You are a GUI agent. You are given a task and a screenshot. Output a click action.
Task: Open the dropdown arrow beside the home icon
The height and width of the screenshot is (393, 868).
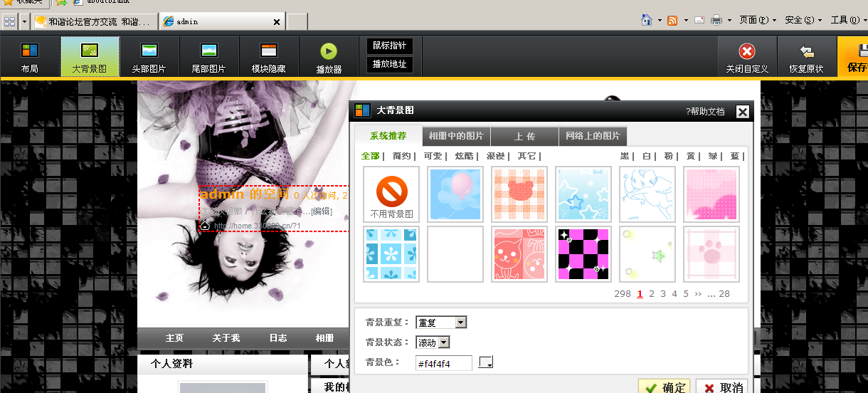[660, 20]
